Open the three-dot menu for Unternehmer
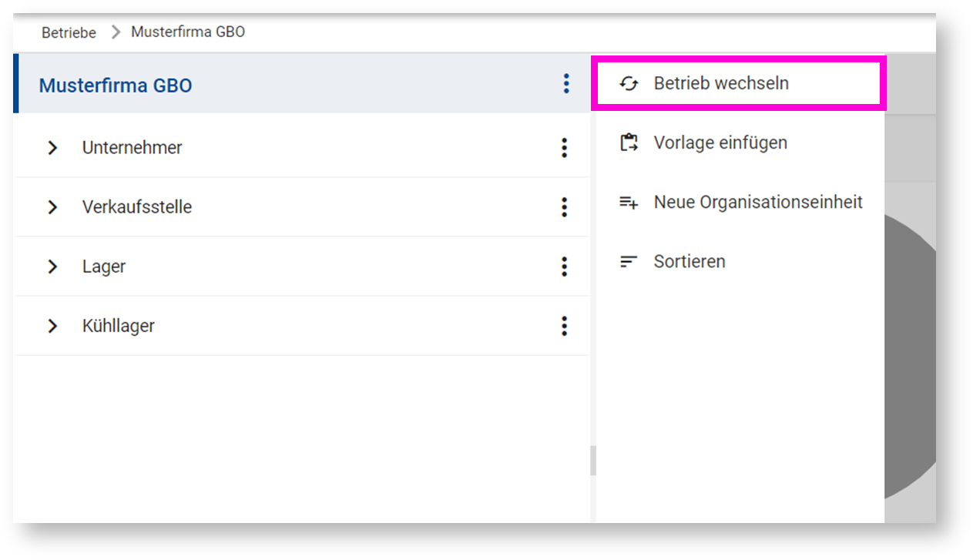Viewport: 973px width, 560px height. pyautogui.click(x=564, y=148)
